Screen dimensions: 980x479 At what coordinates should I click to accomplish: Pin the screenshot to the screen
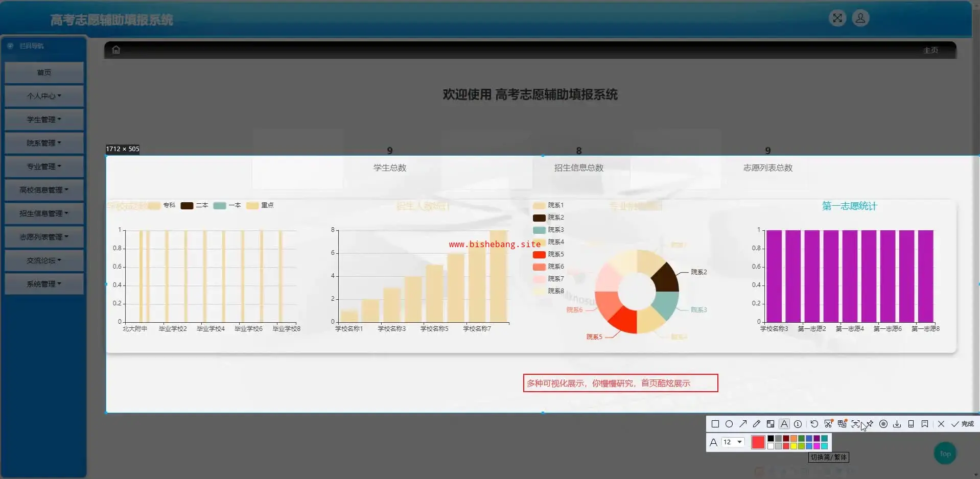(870, 424)
